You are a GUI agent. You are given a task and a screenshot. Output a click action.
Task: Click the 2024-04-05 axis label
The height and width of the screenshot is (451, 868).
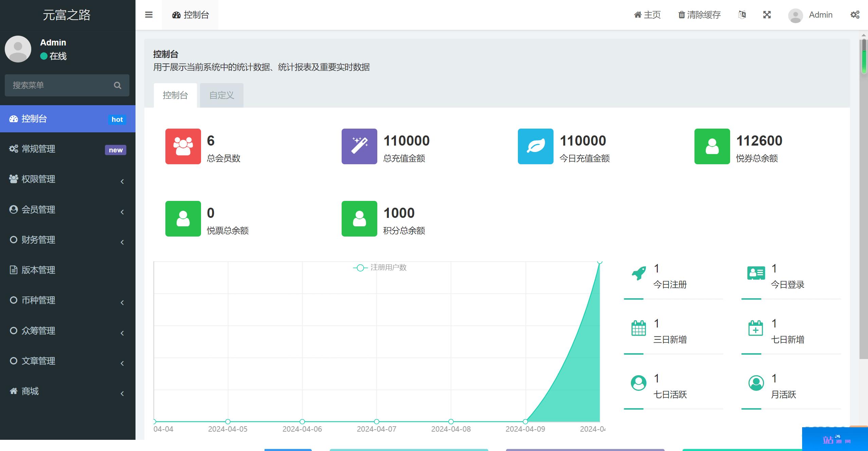click(x=228, y=429)
